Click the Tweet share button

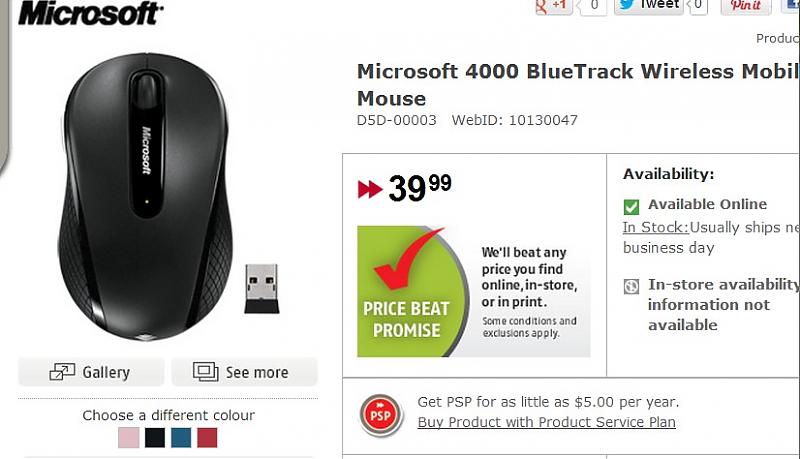[x=650, y=6]
